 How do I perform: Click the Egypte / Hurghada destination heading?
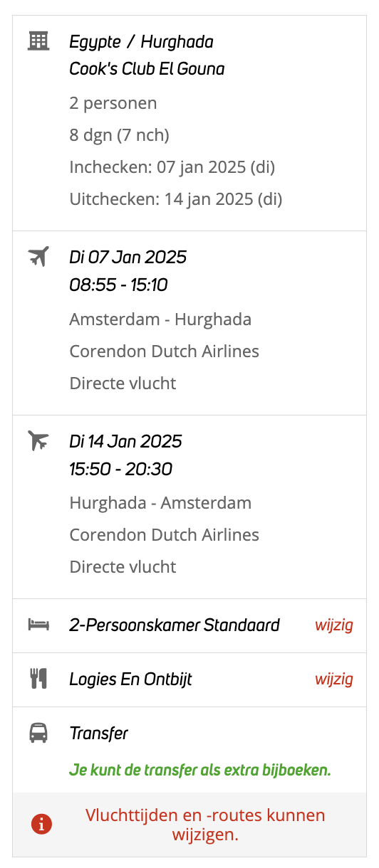(141, 42)
